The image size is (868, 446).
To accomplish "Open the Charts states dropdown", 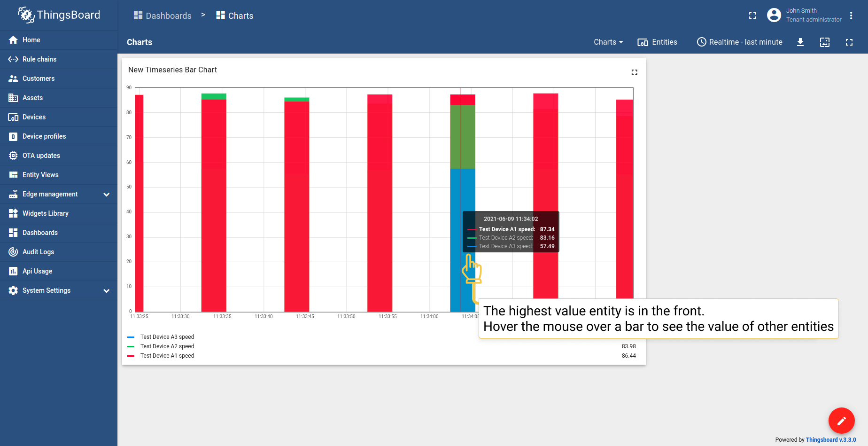I will (608, 42).
